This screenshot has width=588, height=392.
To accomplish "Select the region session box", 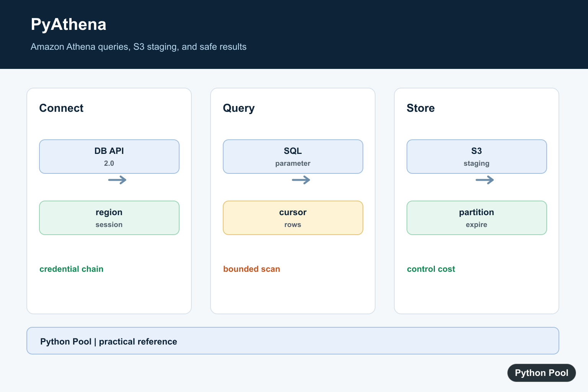I will (109, 218).
